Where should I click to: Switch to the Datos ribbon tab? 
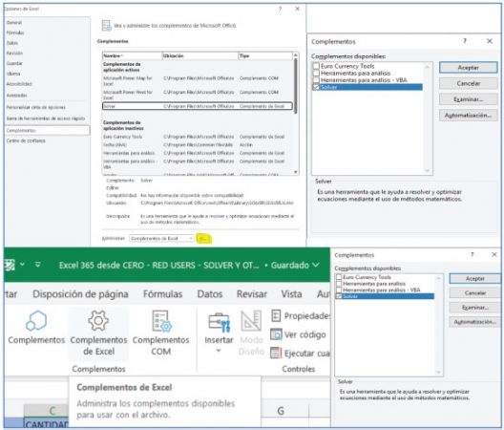coord(210,294)
